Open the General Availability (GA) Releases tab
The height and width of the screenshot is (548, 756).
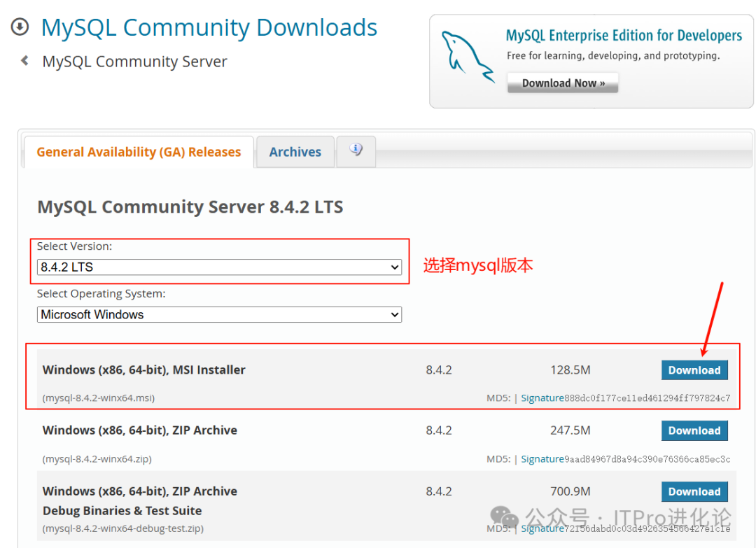[x=139, y=152]
